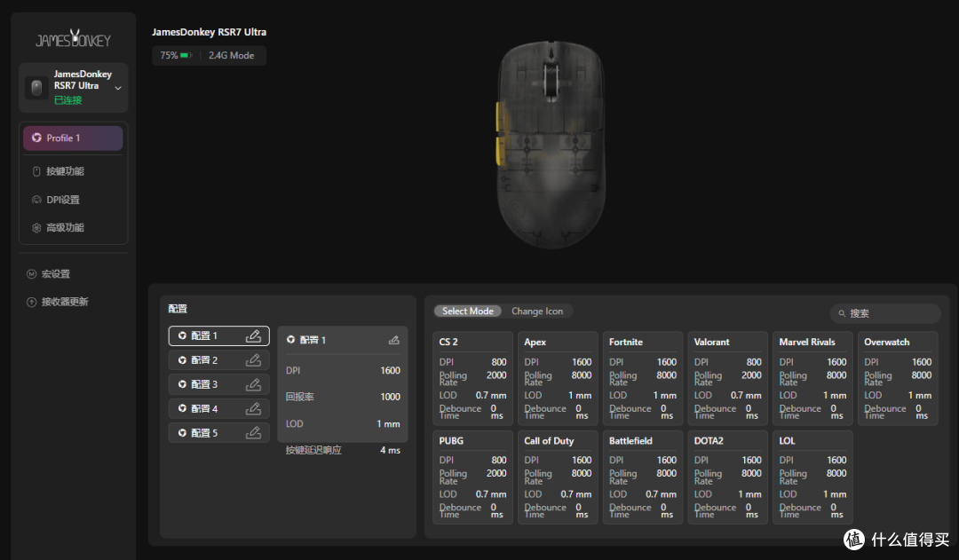This screenshot has height=560, width=959.
Task: Click the JamesDonkey logo
Action: click(x=74, y=39)
